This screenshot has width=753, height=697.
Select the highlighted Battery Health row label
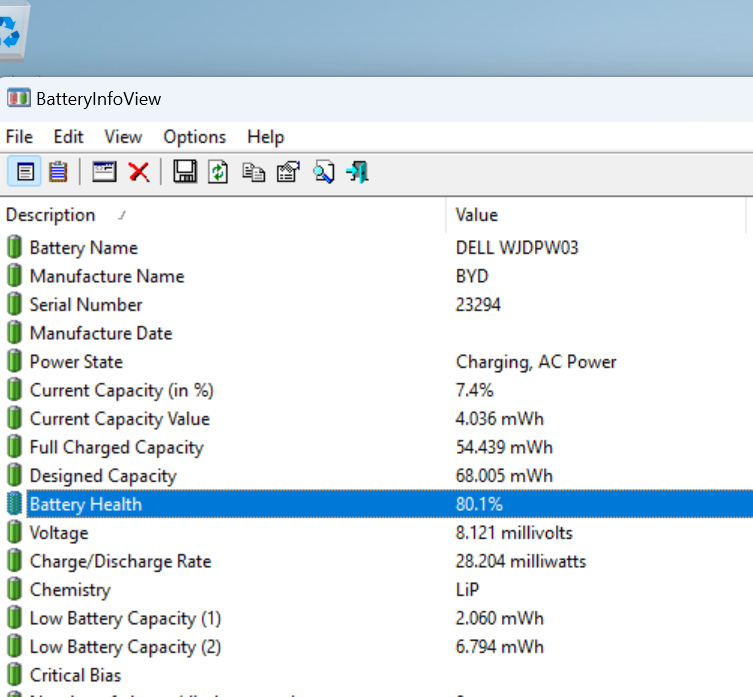pos(85,504)
